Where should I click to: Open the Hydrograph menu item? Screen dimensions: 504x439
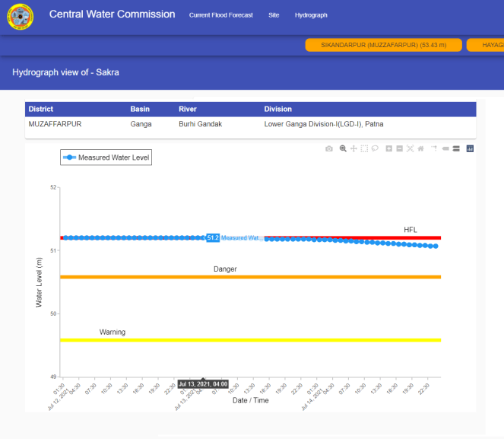click(311, 15)
